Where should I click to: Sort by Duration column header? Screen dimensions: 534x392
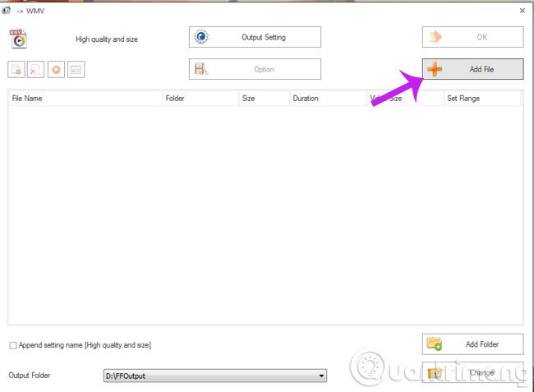point(328,98)
